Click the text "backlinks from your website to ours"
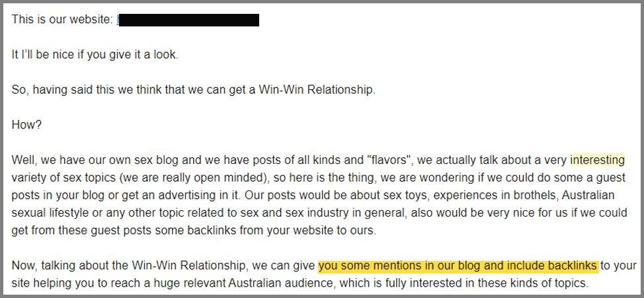 tap(281, 230)
